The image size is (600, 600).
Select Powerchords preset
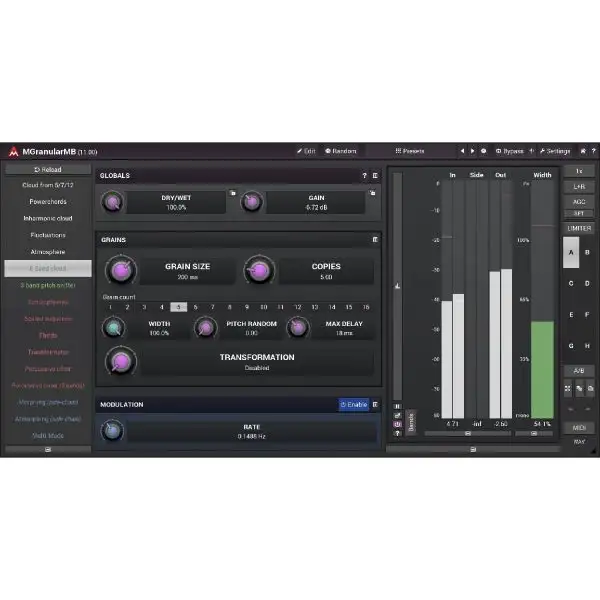click(x=48, y=202)
